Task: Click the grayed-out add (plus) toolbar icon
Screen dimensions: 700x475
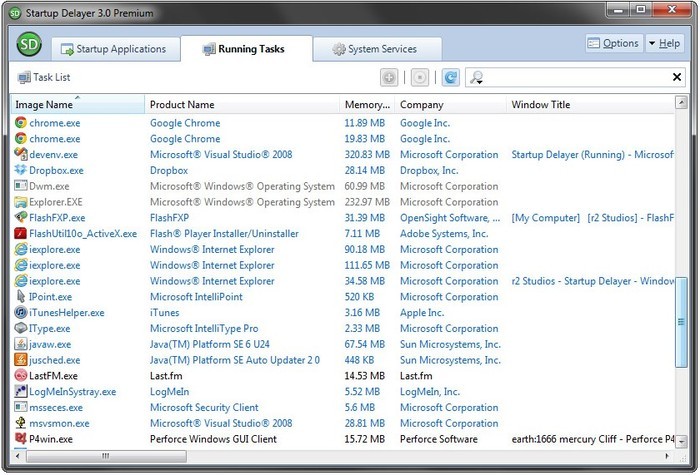Action: pyautogui.click(x=389, y=77)
